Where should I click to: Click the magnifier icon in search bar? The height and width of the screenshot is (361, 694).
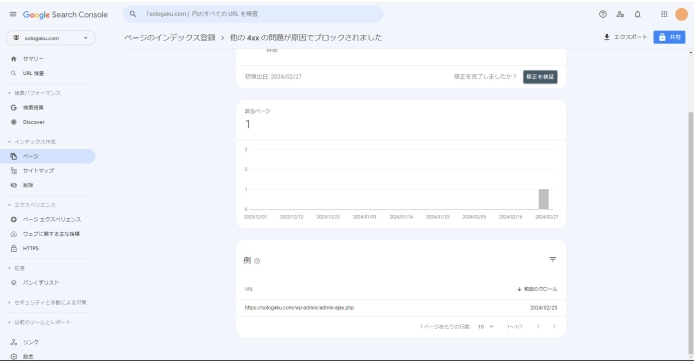point(132,14)
